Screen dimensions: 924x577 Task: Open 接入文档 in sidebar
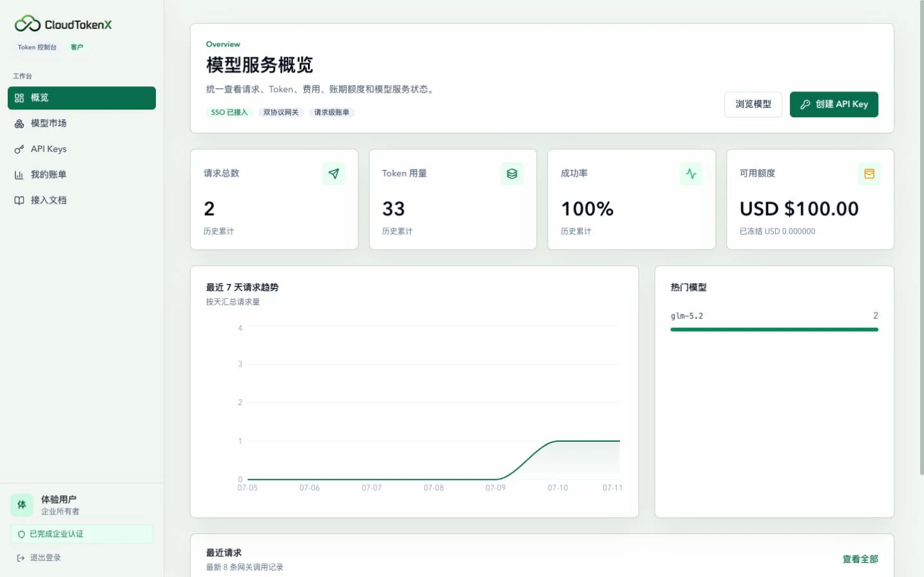(82, 200)
